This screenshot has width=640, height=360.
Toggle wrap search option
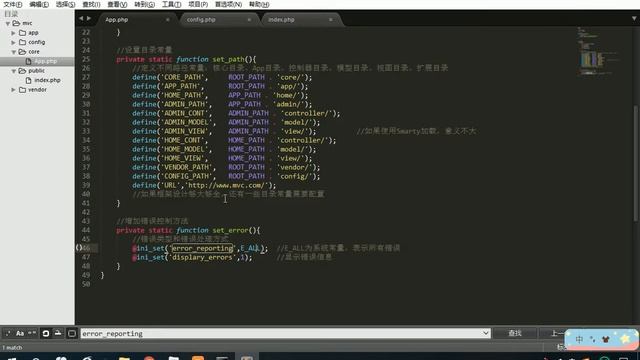tap(46, 333)
